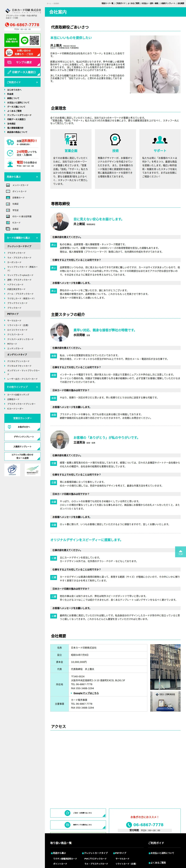Expand the ご利用ガイド sidebar header

(22, 82)
